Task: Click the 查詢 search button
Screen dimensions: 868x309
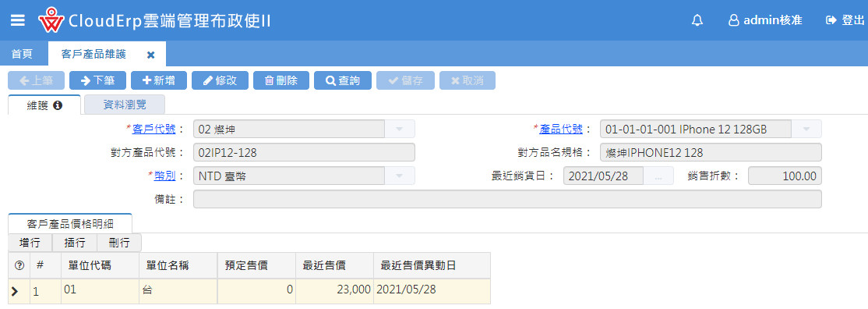Action: 343,80
